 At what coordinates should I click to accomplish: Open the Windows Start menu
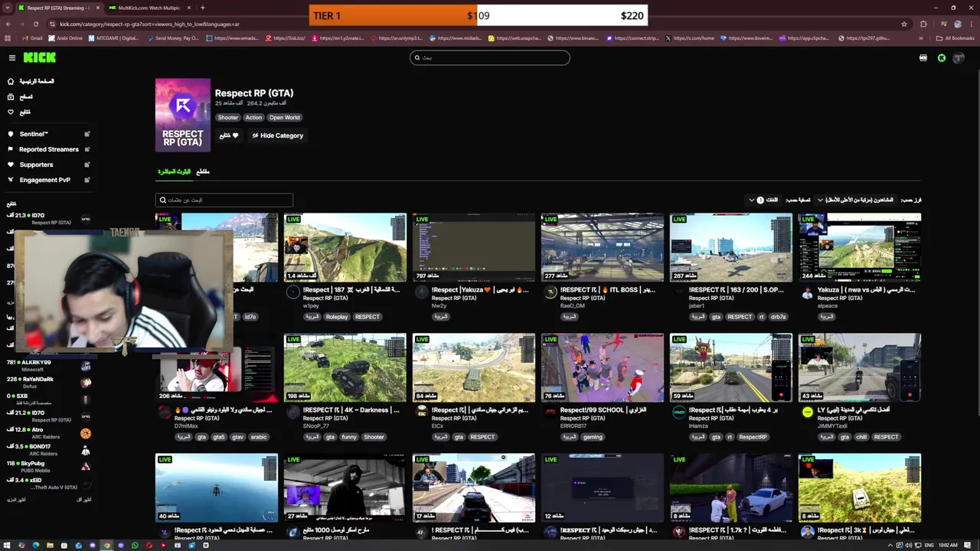point(7,545)
